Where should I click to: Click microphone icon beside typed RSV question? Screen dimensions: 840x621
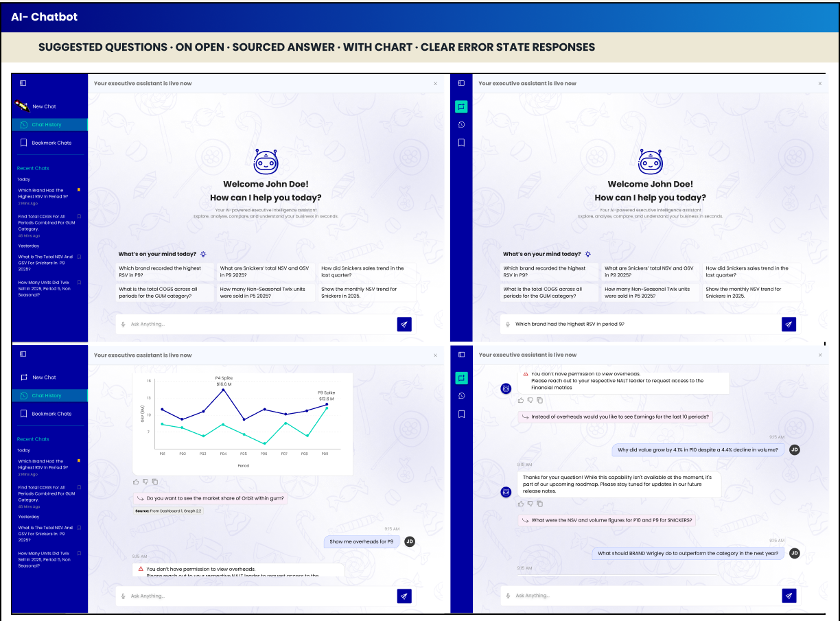pos(508,325)
